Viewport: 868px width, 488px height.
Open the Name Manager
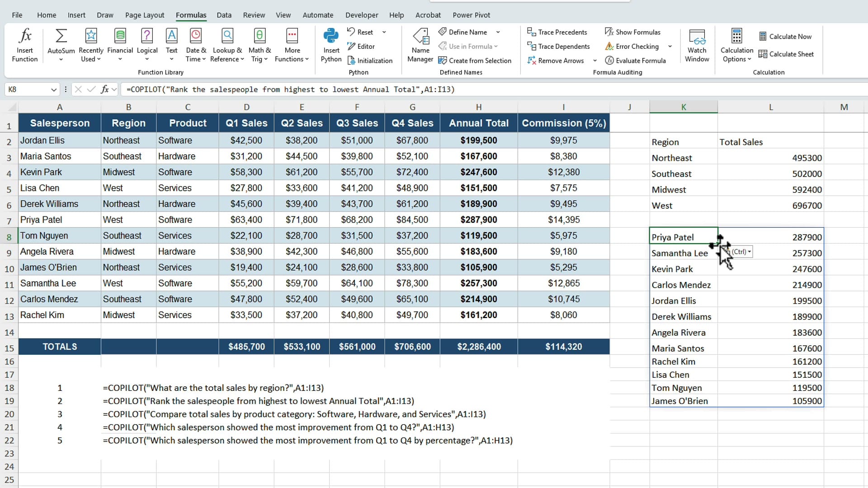(x=420, y=45)
